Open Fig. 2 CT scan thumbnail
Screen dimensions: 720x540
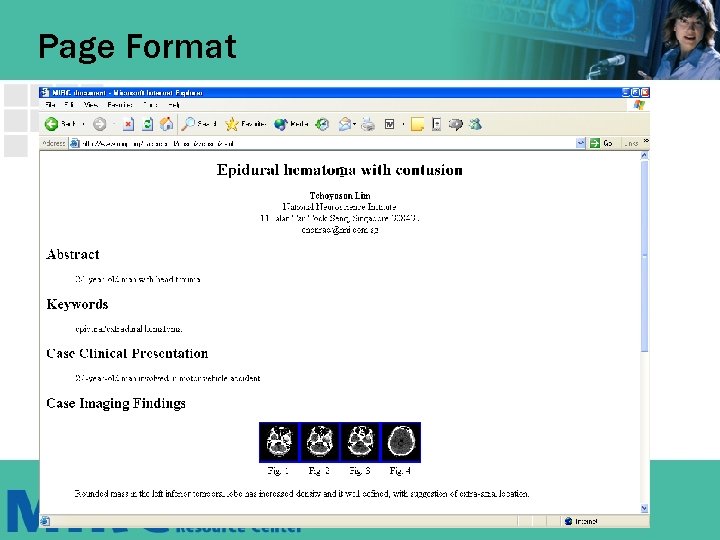click(320, 442)
